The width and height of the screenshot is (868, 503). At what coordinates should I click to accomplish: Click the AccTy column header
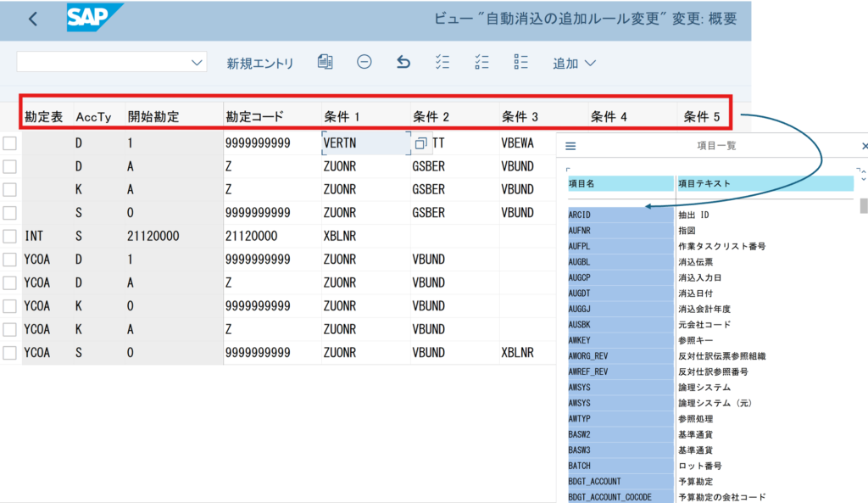[93, 117]
